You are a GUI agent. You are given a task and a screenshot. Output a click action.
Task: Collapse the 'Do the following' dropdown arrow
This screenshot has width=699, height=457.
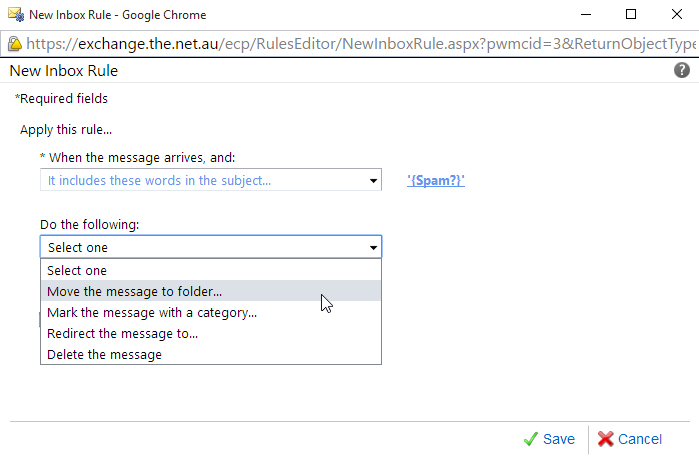tap(373, 247)
